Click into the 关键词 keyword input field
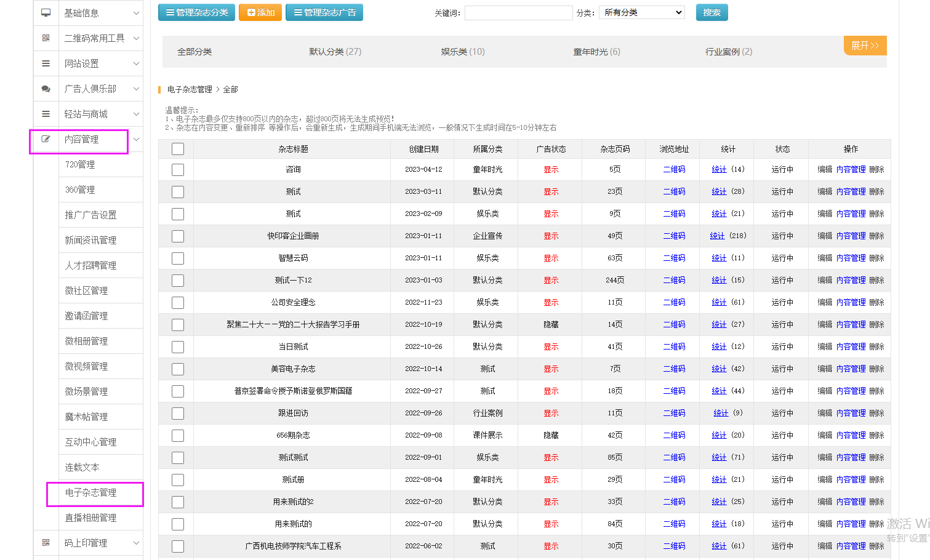The height and width of the screenshot is (560, 930). [518, 13]
